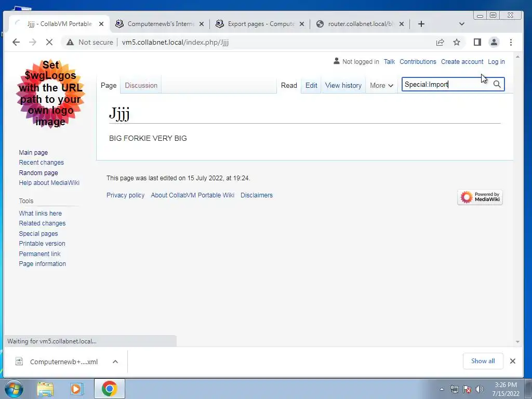The image size is (532, 399).
Task: Close the router.collabnet.local tab
Action: 402,24
